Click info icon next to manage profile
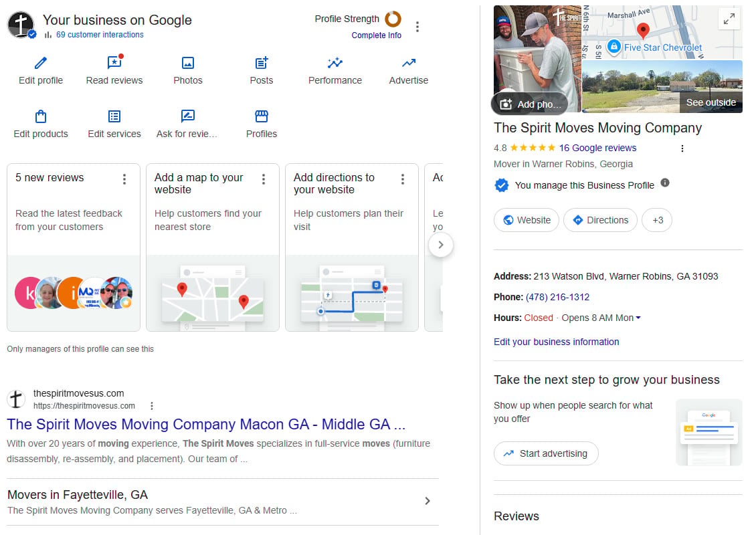This screenshot has width=756, height=535. [665, 183]
